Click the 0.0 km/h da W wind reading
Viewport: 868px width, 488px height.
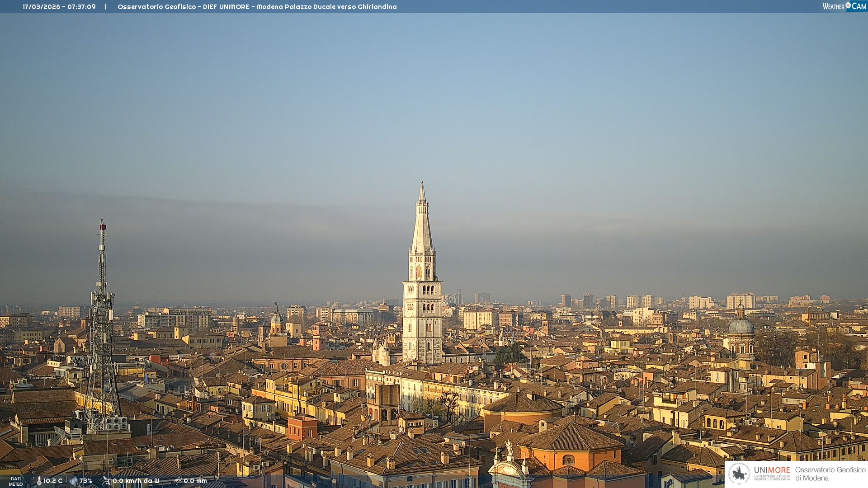(136, 481)
